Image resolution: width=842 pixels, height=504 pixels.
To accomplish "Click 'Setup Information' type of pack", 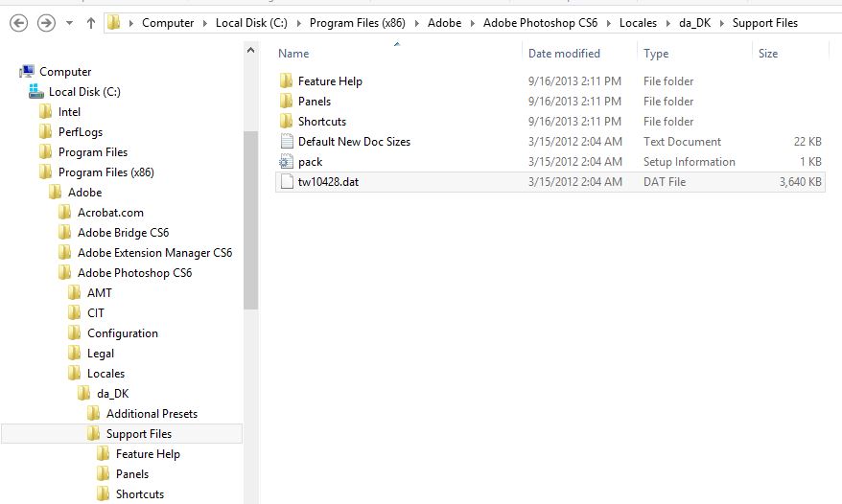I will point(689,162).
